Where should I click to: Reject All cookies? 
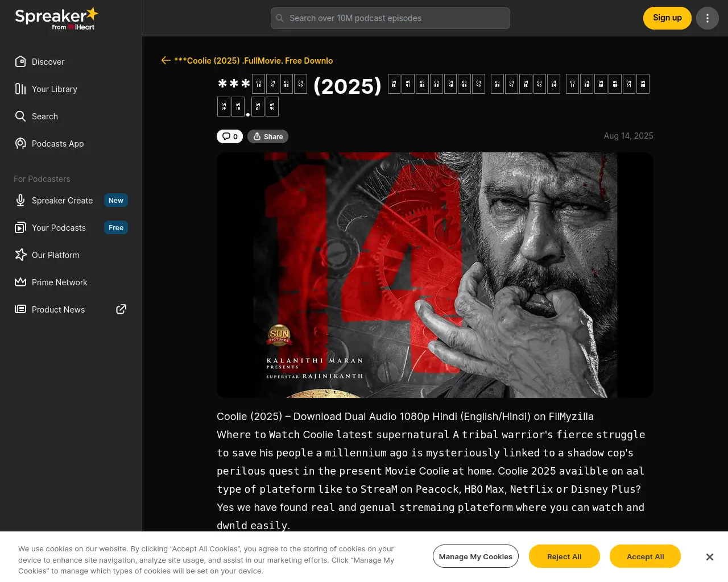(564, 556)
